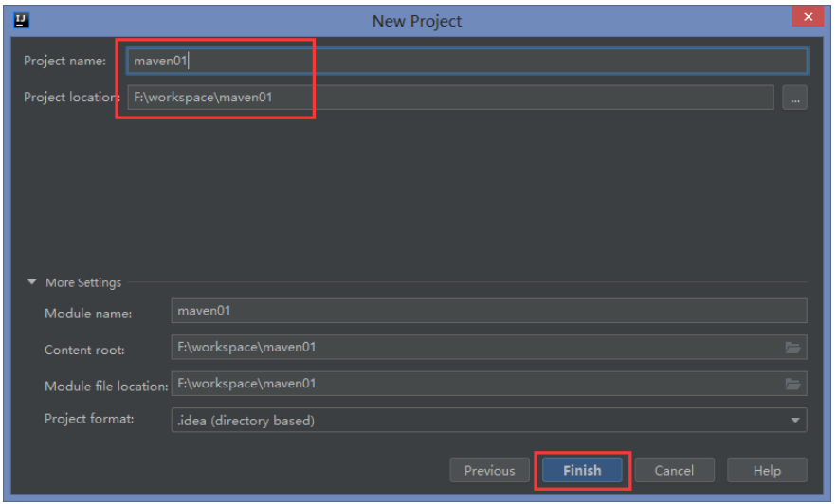Focus the Project name text field
Image resolution: width=837 pixels, height=504 pixels.
(467, 61)
